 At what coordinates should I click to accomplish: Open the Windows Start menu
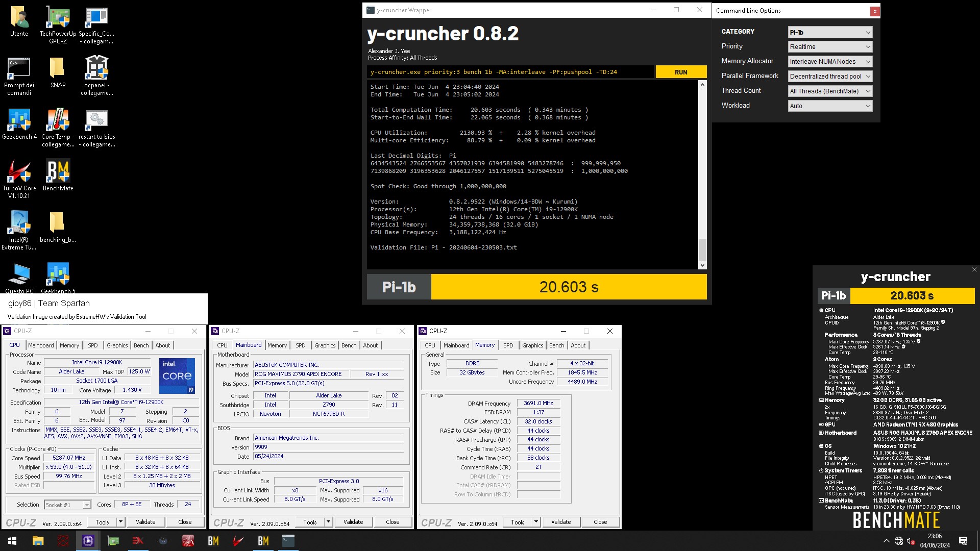pyautogui.click(x=12, y=541)
